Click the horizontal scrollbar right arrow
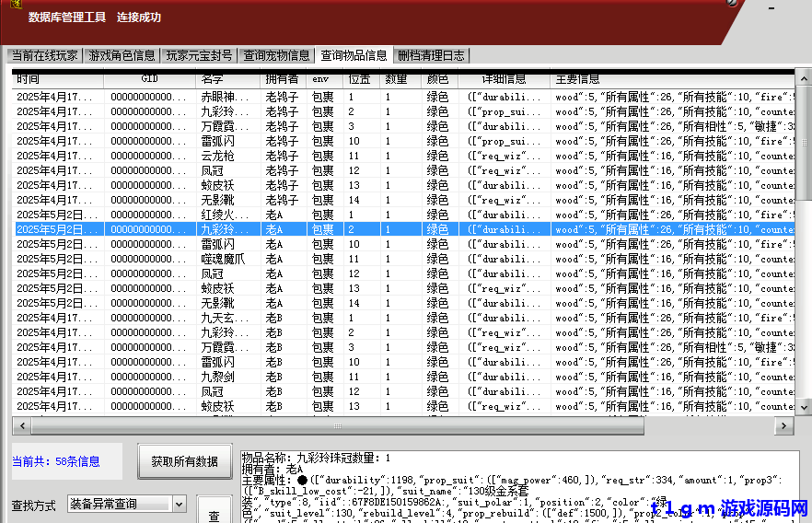812x523 pixels. (783, 426)
